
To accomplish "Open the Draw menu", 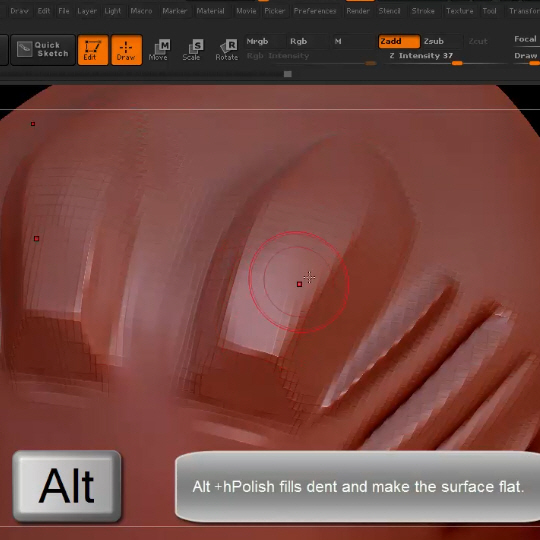I will coord(20,11).
